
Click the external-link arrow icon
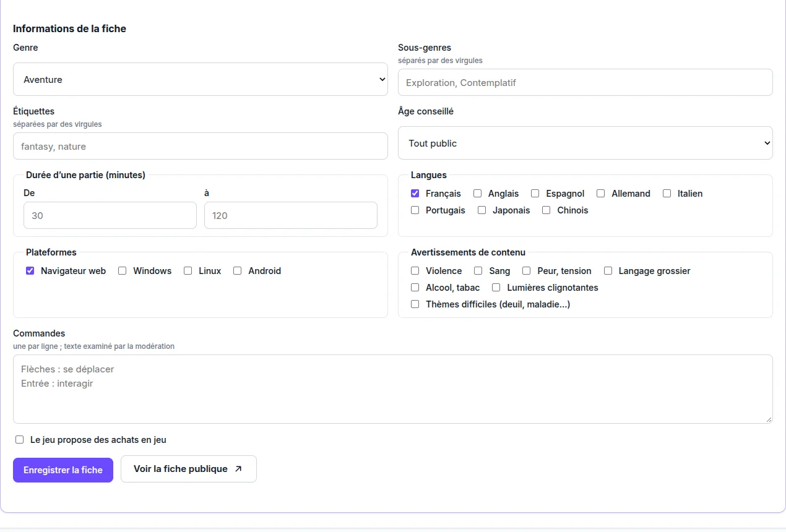[238, 469]
